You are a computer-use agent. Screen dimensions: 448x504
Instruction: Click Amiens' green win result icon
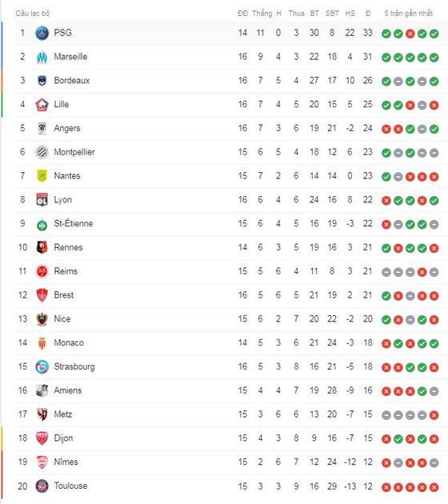[422, 391]
